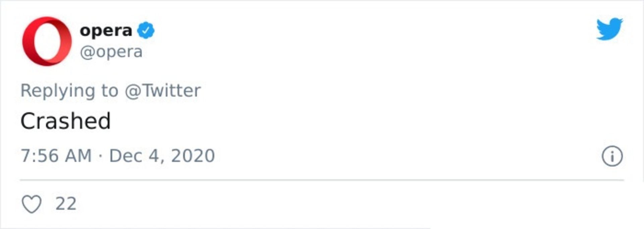Click the white oval inside the Opera logo
This screenshot has height=229, width=644.
point(47,42)
